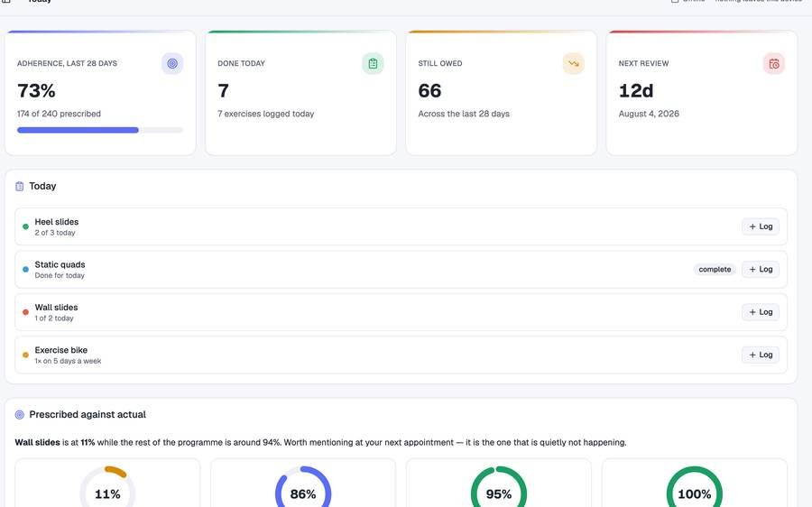Click the complete badge on Static quads
812x507 pixels.
click(715, 270)
